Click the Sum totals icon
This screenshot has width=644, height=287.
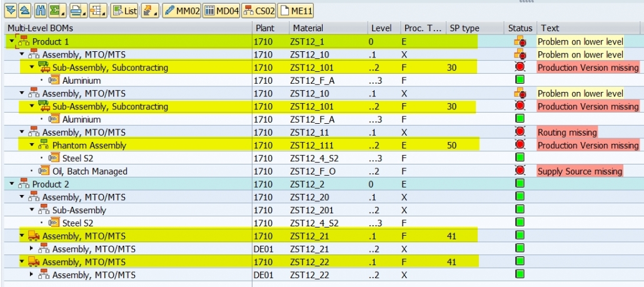54,11
